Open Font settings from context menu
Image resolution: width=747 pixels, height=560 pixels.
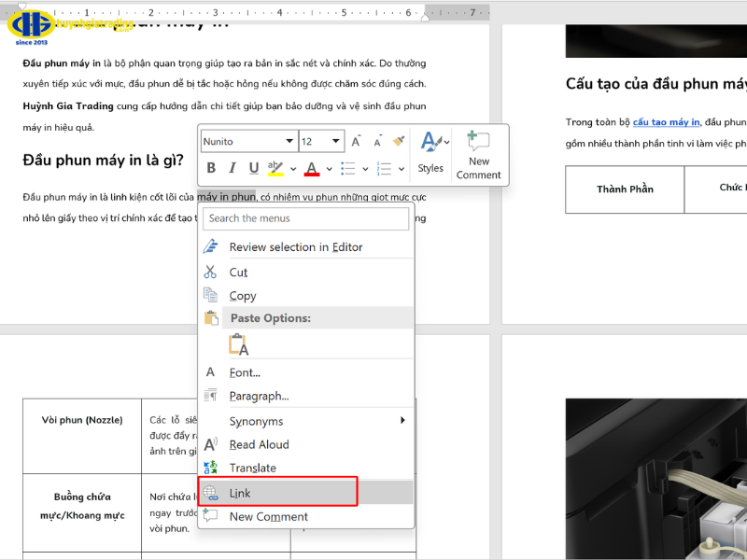tap(243, 372)
